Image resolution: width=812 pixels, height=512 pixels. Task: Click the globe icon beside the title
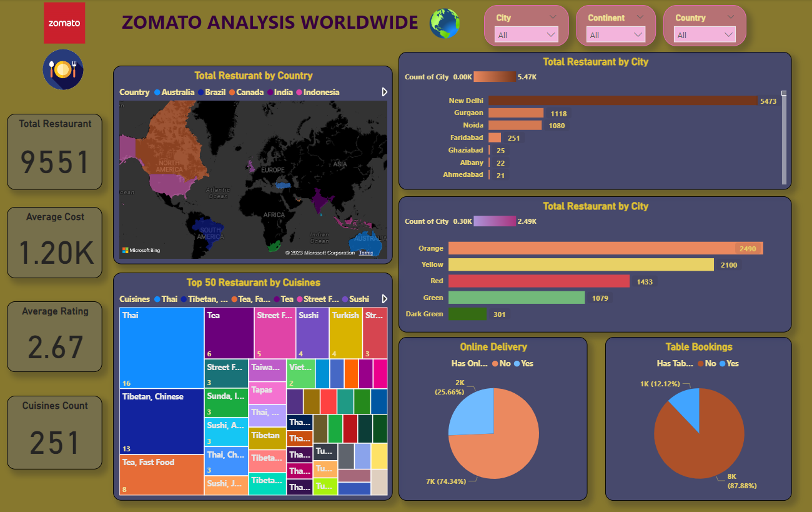[444, 24]
